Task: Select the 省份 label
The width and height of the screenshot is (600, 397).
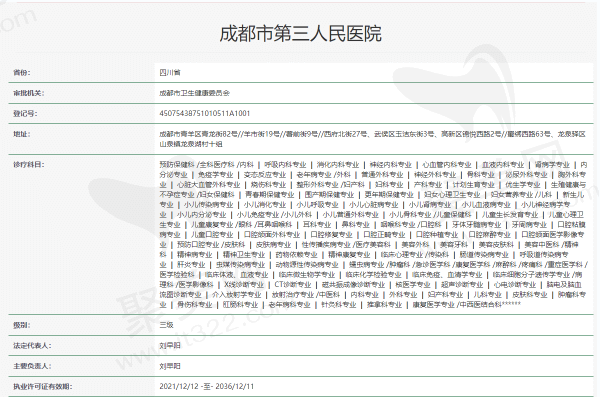Action: click(x=22, y=72)
